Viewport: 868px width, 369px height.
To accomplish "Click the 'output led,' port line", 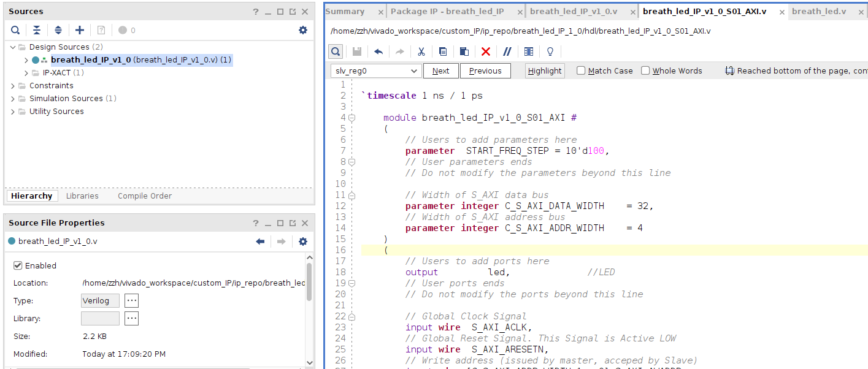I will click(x=458, y=272).
